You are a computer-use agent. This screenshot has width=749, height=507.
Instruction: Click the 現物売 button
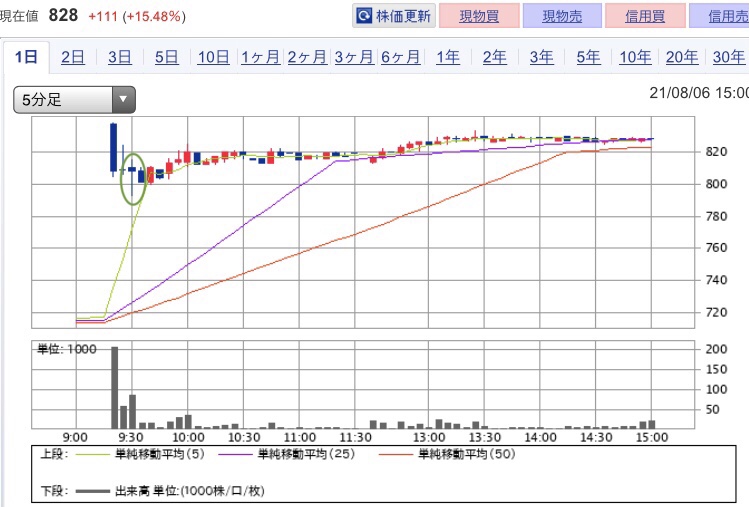(x=562, y=16)
